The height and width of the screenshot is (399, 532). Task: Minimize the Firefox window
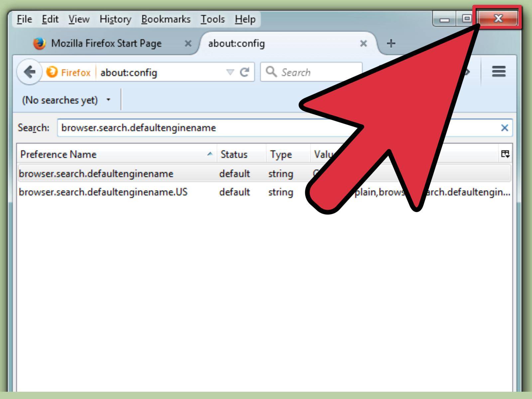[445, 19]
